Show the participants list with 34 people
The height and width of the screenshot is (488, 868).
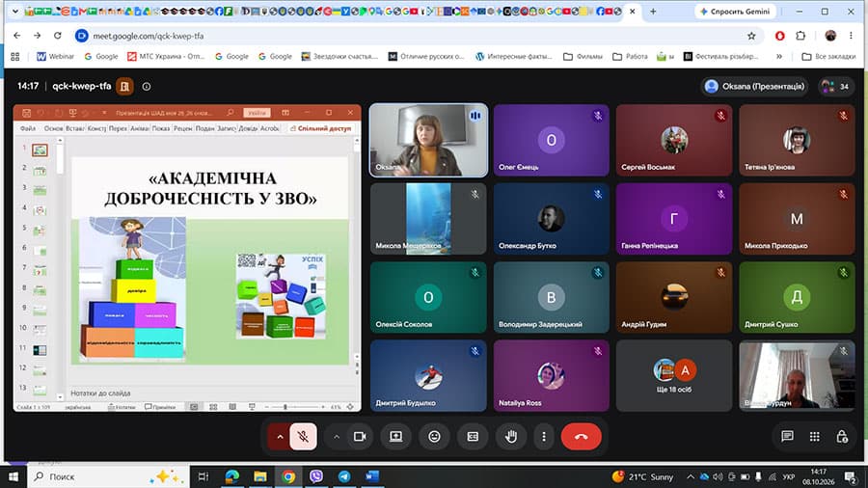click(x=836, y=86)
